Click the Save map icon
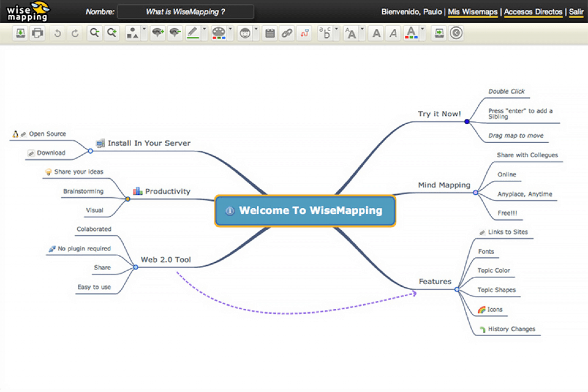 pos(20,33)
